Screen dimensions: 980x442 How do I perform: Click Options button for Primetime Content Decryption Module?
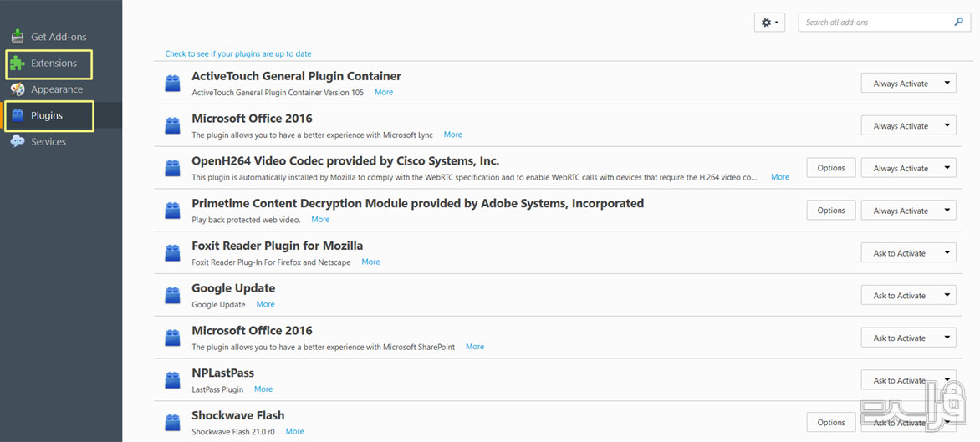tap(830, 211)
